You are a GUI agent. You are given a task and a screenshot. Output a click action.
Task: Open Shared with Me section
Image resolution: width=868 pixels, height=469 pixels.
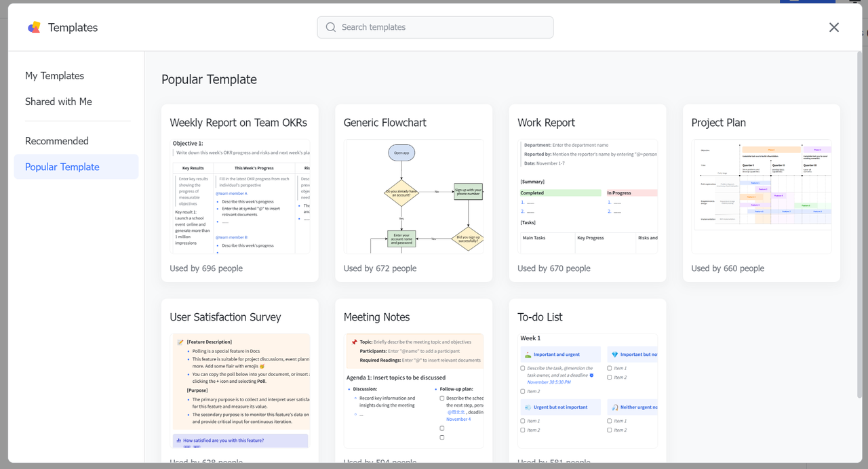tap(58, 102)
